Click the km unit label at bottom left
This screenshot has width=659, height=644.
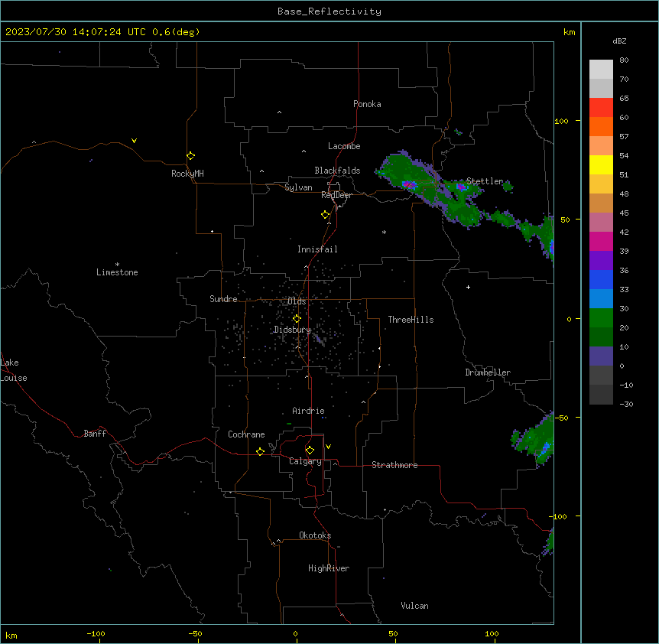tap(11, 635)
